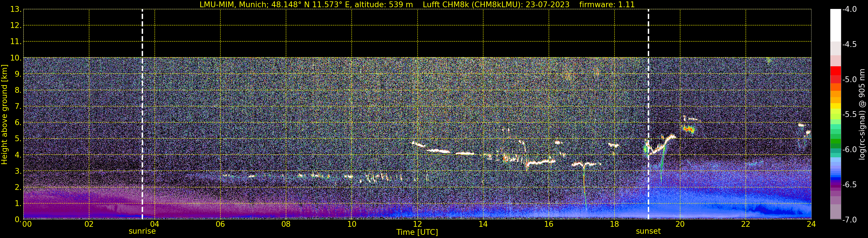Click the y-axis tick label '4.'

coord(18,155)
